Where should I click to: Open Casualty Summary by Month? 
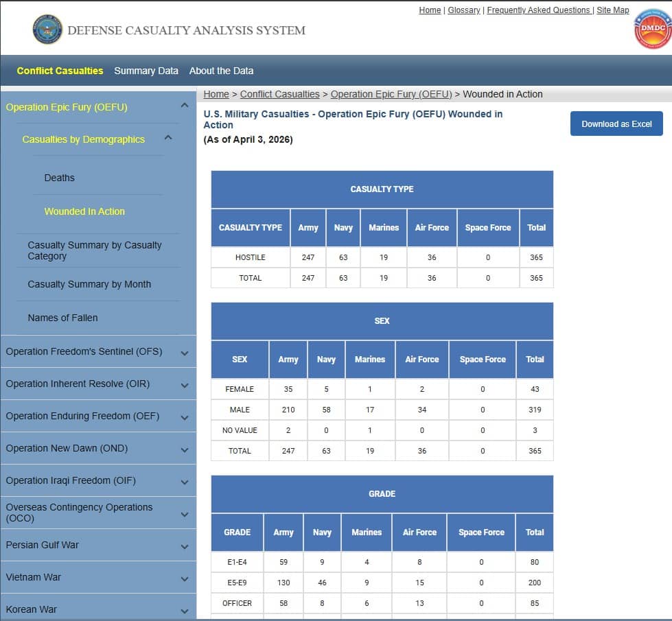pos(89,284)
